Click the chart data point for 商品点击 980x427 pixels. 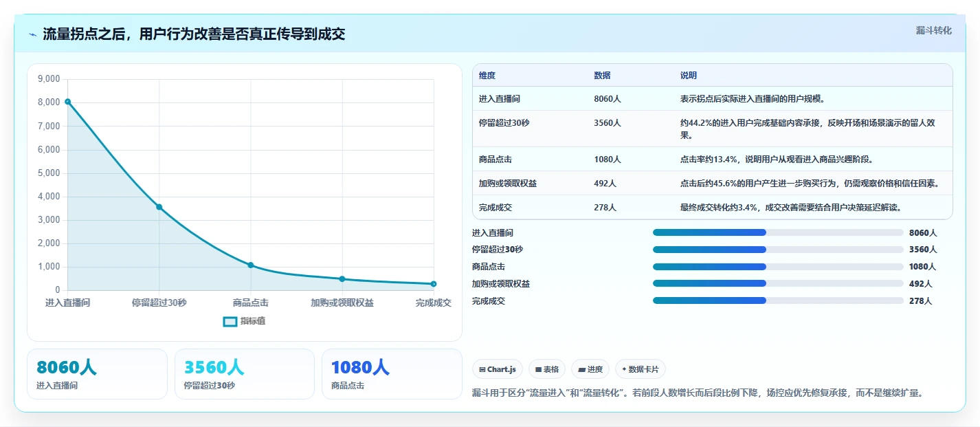pyautogui.click(x=251, y=265)
